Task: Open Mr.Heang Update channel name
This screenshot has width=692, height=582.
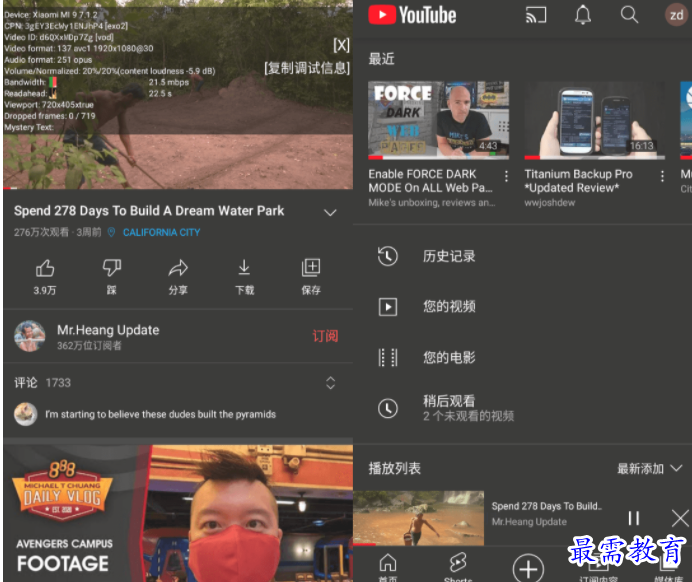Action: 108,330
